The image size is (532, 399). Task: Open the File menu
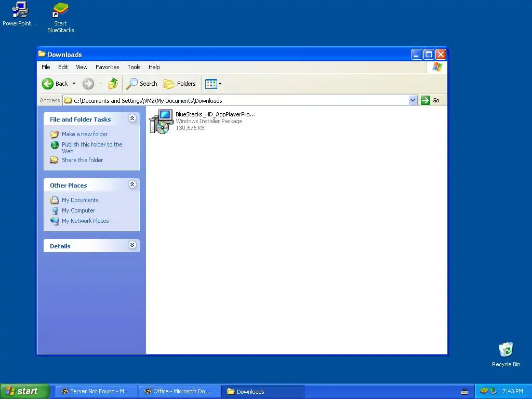46,67
